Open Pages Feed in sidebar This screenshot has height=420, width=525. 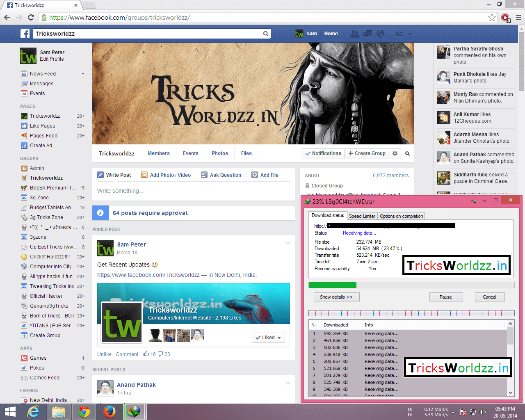[43, 136]
